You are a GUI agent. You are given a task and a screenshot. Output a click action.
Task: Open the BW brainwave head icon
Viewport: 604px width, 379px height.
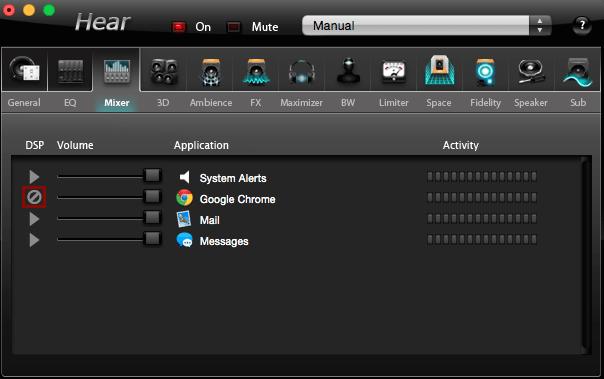pos(348,70)
